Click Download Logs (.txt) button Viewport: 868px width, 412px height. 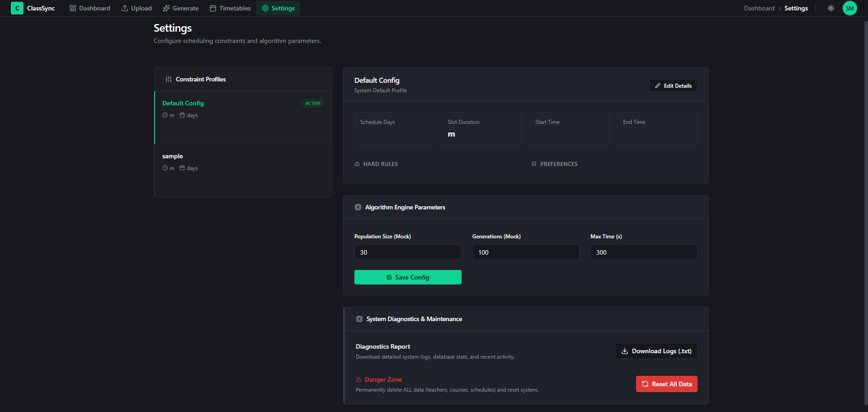[x=656, y=351]
